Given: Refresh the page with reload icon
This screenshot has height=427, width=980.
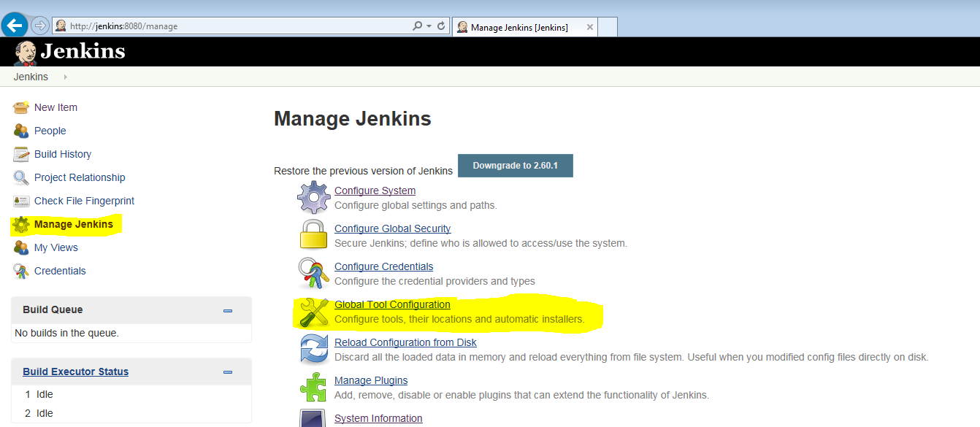Looking at the screenshot, I should (x=441, y=26).
